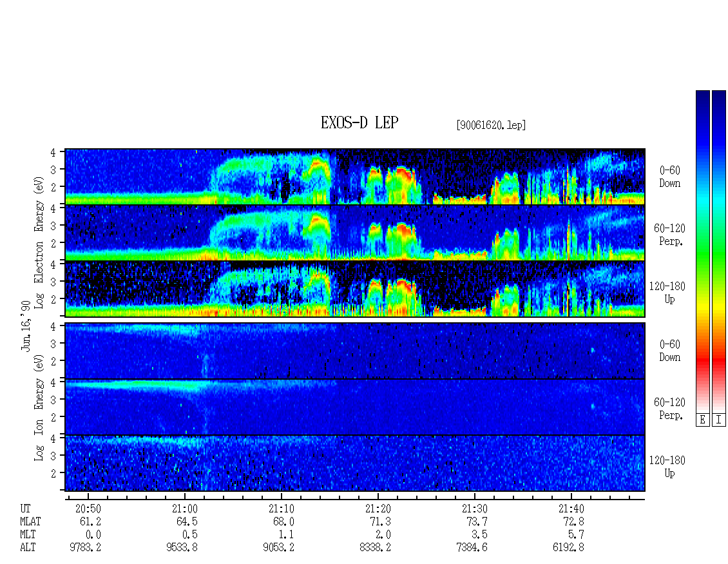Click the ion 0-60 Down spectrogram panel
The image size is (728, 564).
pyautogui.click(x=355, y=351)
